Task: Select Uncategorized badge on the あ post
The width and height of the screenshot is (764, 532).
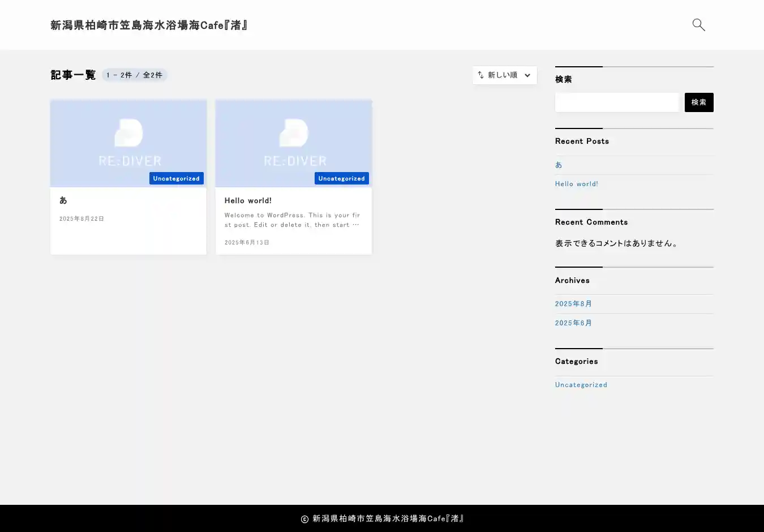Action: coord(176,178)
